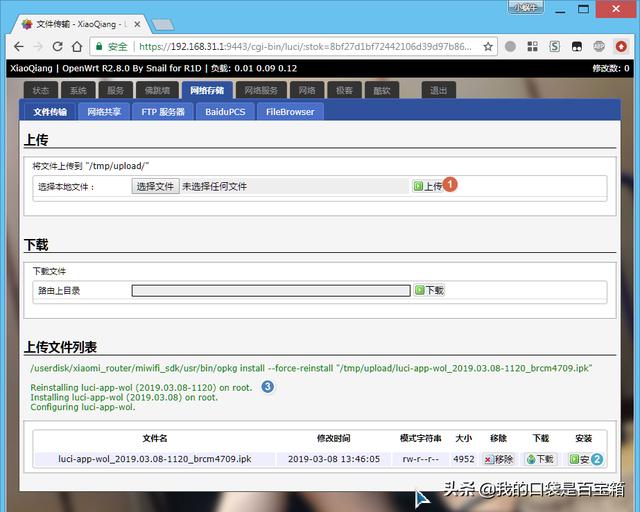
Task: Open the 网络服务 main tab
Action: coord(261,90)
